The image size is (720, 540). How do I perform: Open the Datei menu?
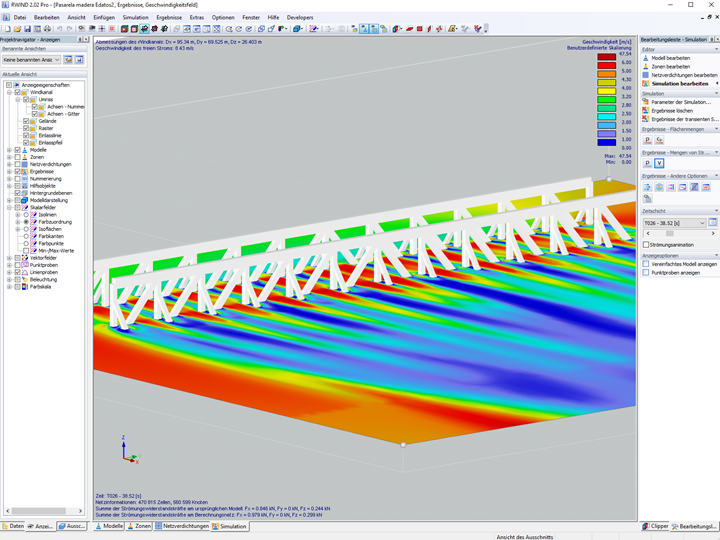[20, 17]
